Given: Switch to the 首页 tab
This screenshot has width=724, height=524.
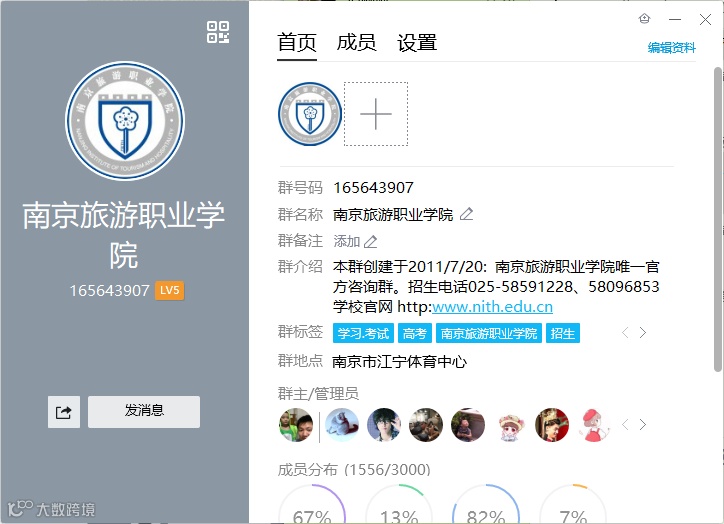Looking at the screenshot, I should point(297,43).
